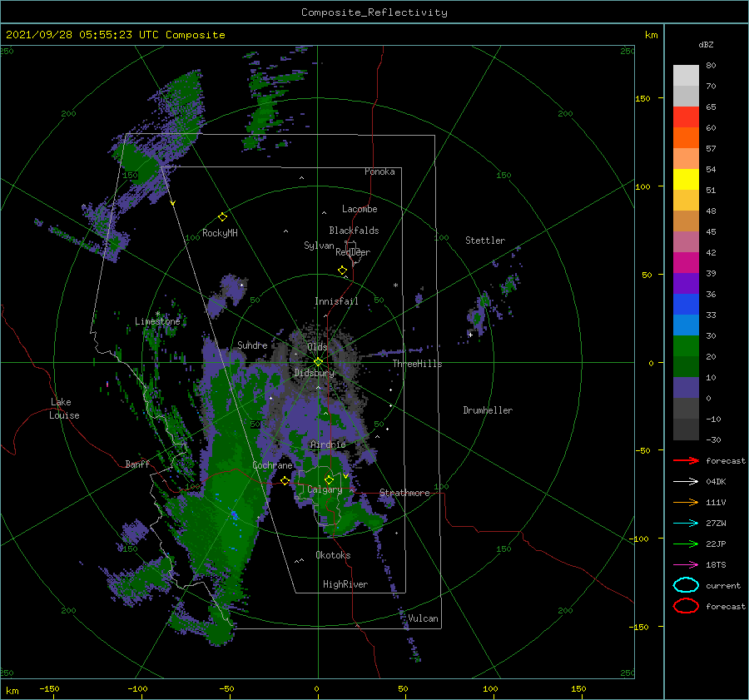Click the white plus marker southeast of Stettler
749x700 pixels.
[x=470, y=335]
